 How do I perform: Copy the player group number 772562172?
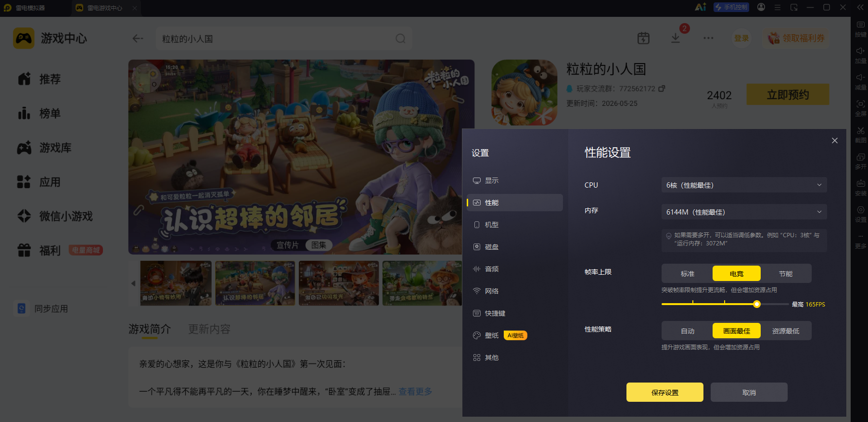tap(662, 89)
